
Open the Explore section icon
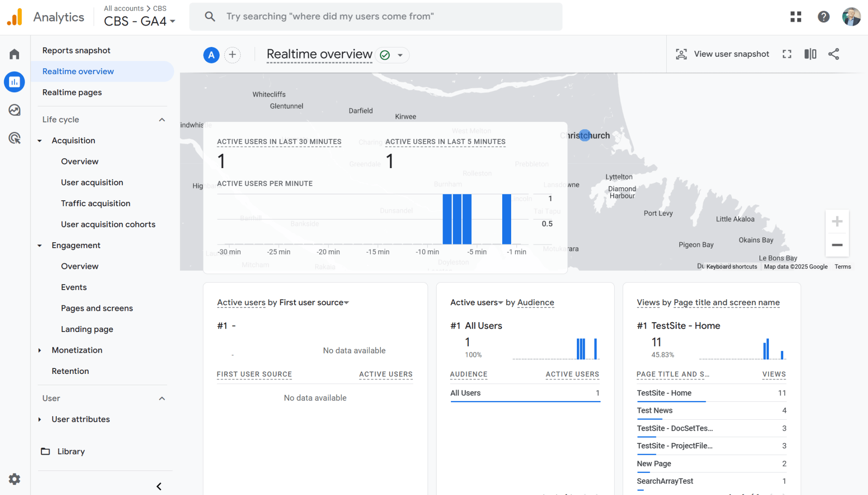pos(14,110)
